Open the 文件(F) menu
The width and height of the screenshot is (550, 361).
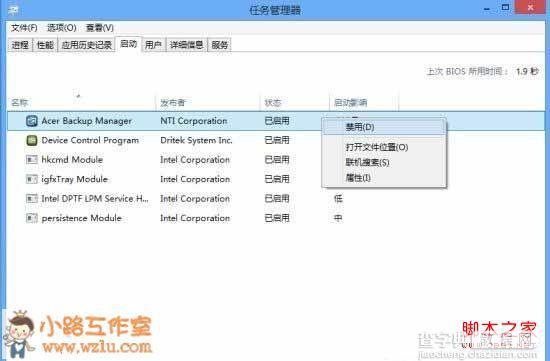24,28
